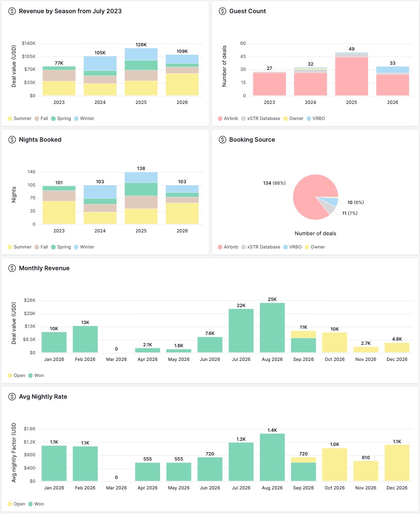This screenshot has height=514, width=420.
Task: Toggle Airbnb legend in Guest Count chart
Action: [228, 118]
